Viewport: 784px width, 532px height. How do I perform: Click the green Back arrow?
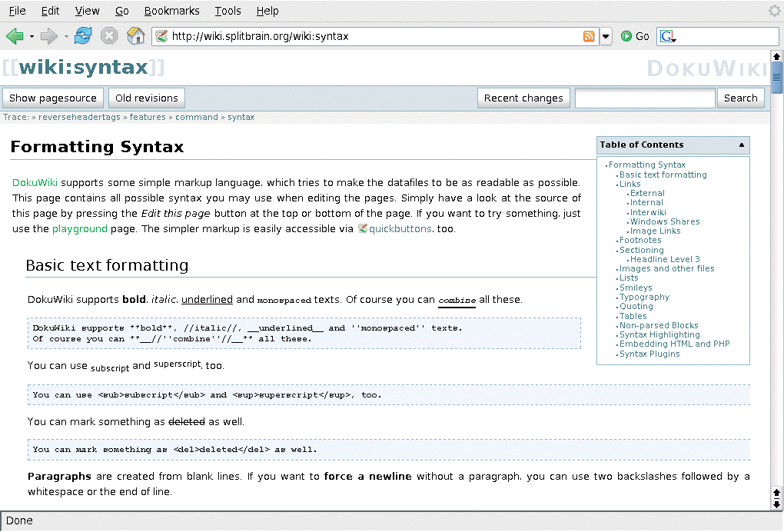click(15, 36)
